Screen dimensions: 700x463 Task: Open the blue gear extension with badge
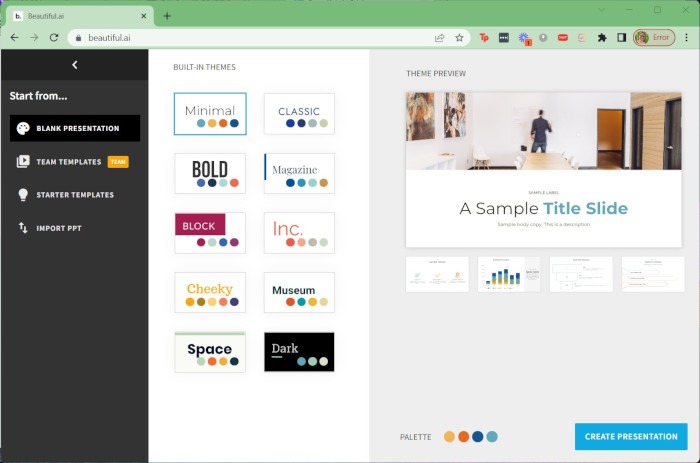(x=524, y=38)
